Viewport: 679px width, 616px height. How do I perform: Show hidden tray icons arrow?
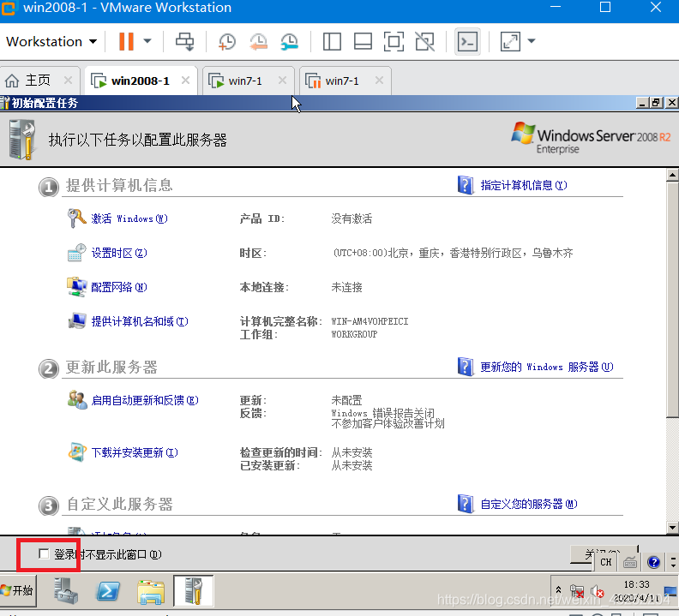pyautogui.click(x=559, y=589)
